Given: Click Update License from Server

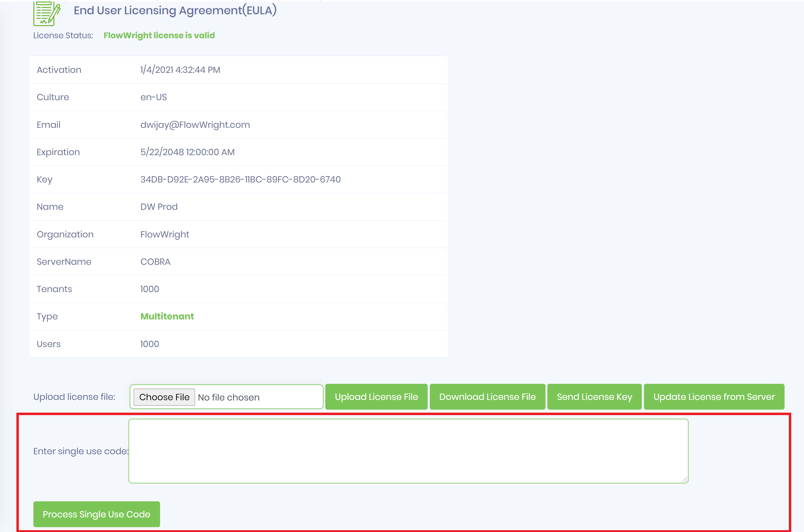Looking at the screenshot, I should [714, 397].
